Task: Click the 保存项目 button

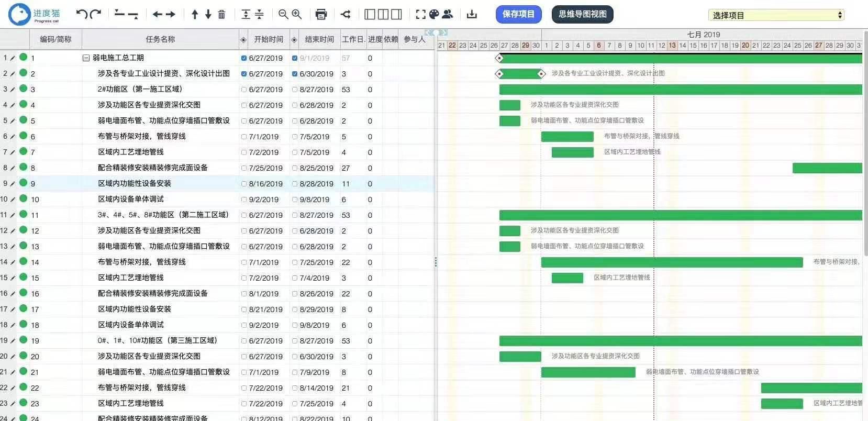Action: pyautogui.click(x=518, y=14)
